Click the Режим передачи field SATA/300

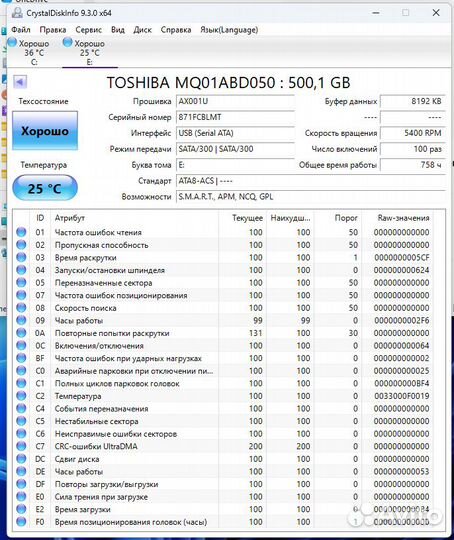point(235,149)
